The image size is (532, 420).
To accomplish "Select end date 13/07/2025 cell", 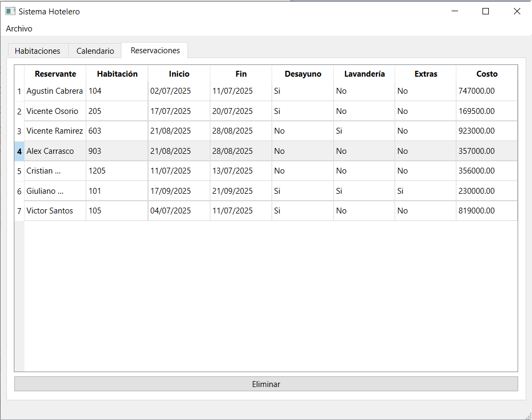I will pos(241,171).
